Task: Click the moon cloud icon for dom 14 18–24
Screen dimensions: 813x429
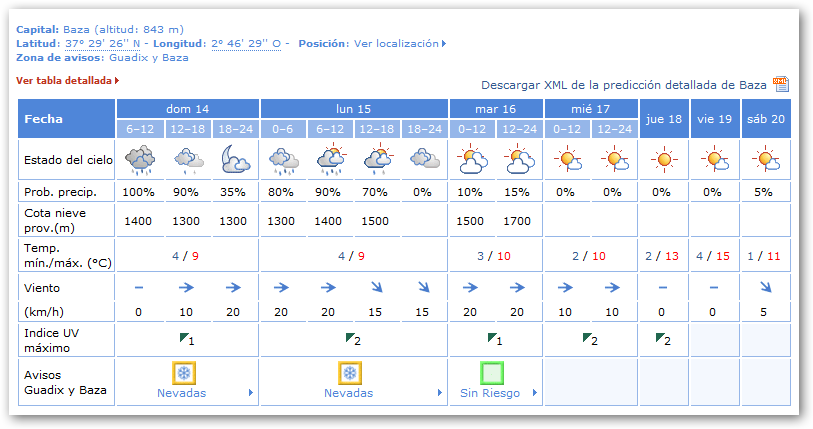Action: [235, 159]
